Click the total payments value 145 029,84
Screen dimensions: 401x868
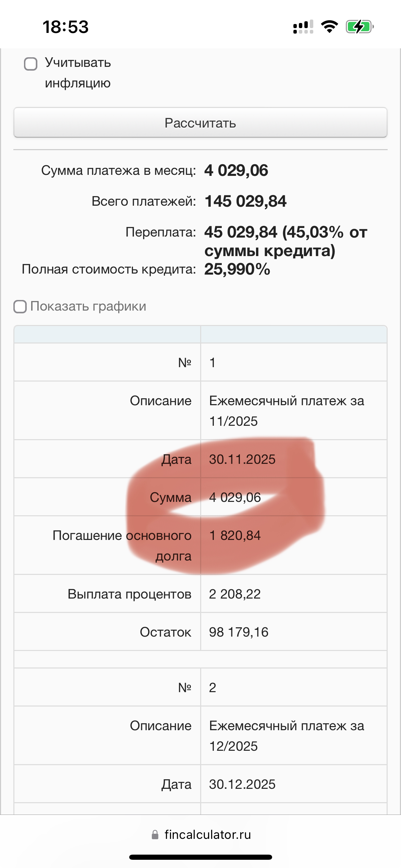(245, 201)
